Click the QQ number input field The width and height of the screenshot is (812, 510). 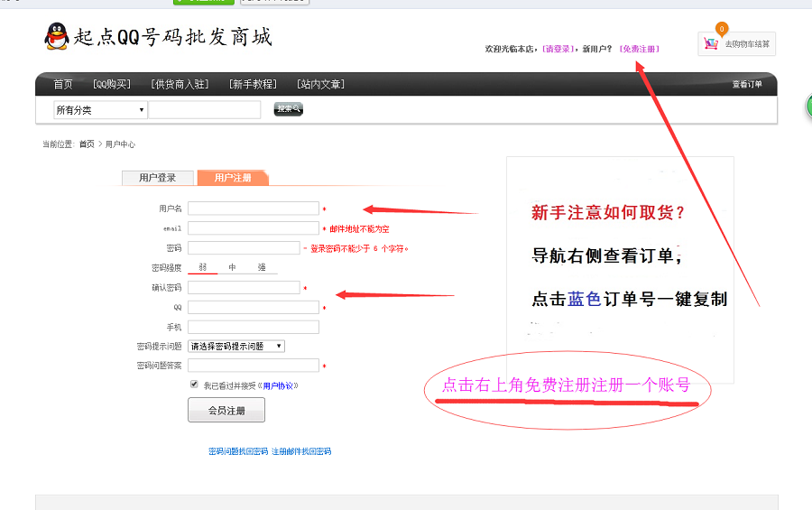(x=254, y=307)
